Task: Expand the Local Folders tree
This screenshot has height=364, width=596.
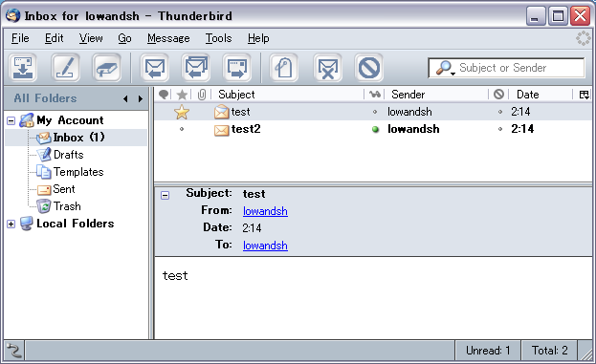Action: point(11,224)
